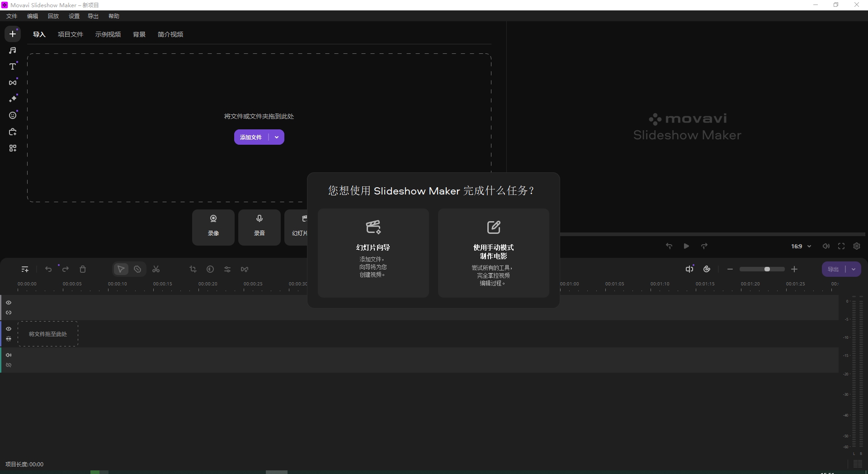This screenshot has width=868, height=474.
Task: Click timeline ruler at 00:00:10
Action: click(x=118, y=284)
